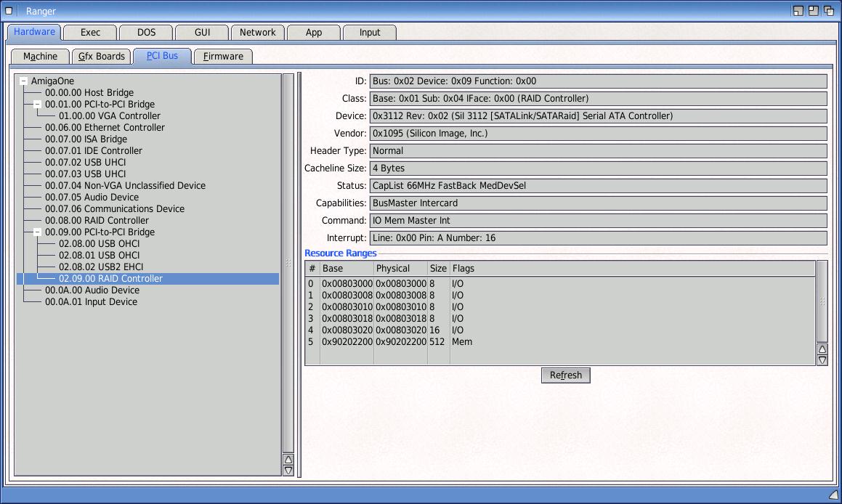Select the 01.00.00 VGA Controller entry
This screenshot has width=842, height=504.
tap(109, 116)
